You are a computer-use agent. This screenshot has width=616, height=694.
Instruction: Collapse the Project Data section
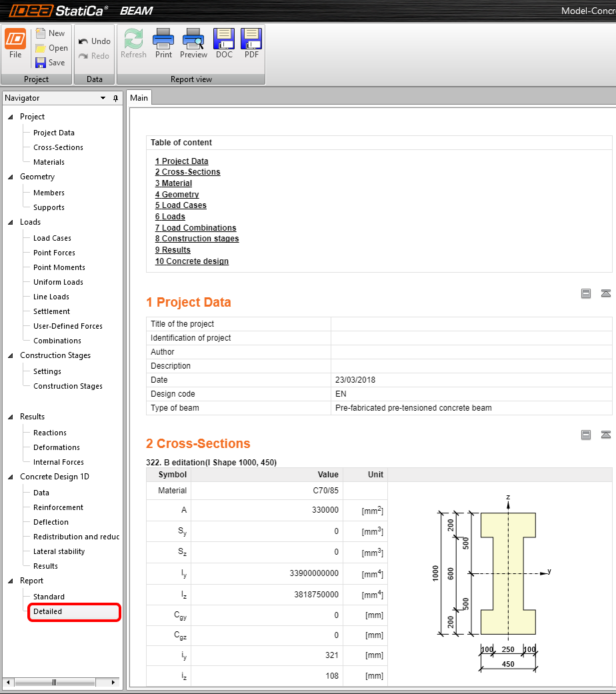click(x=586, y=293)
